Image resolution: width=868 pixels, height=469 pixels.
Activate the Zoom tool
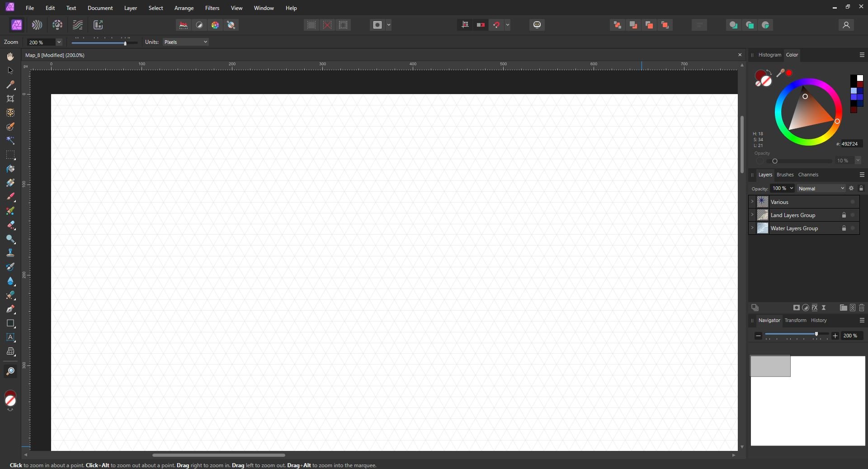click(x=10, y=371)
